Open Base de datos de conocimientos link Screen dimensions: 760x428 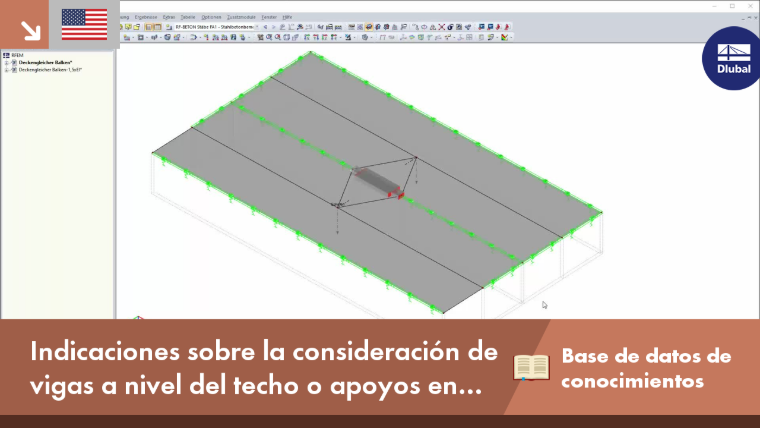(646, 368)
